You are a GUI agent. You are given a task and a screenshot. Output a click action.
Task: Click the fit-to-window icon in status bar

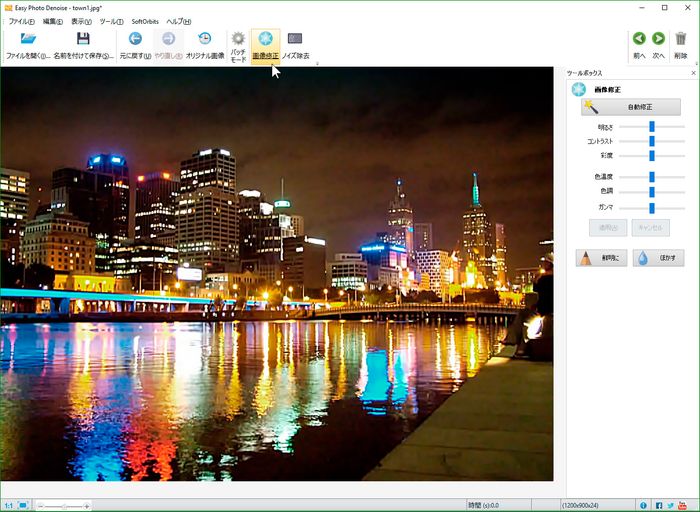pyautogui.click(x=23, y=505)
